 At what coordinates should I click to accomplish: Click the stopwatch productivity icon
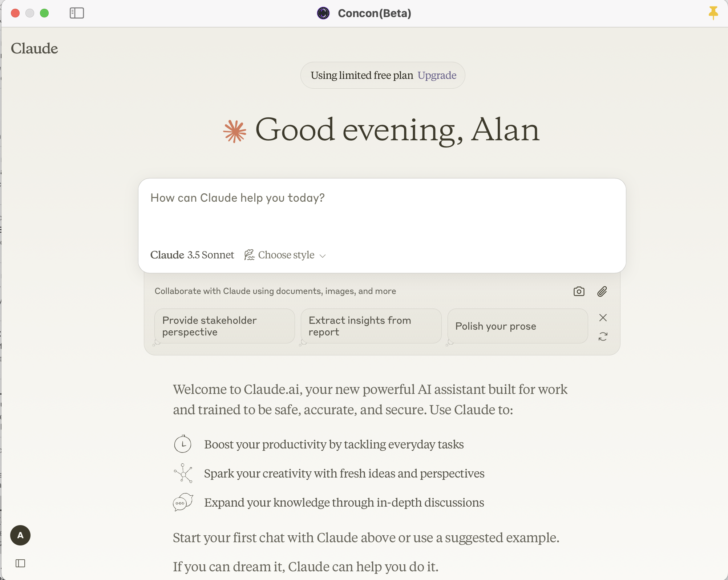point(182,444)
